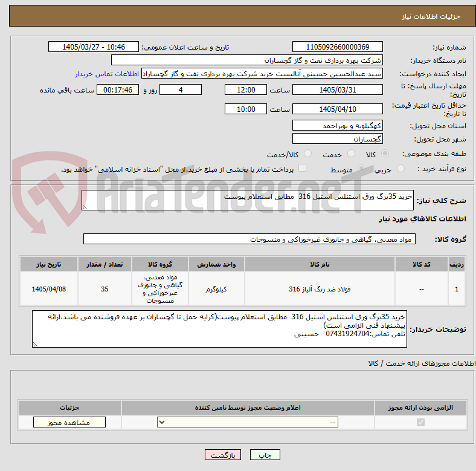Click the مشاهده مجوز button

(x=69, y=423)
